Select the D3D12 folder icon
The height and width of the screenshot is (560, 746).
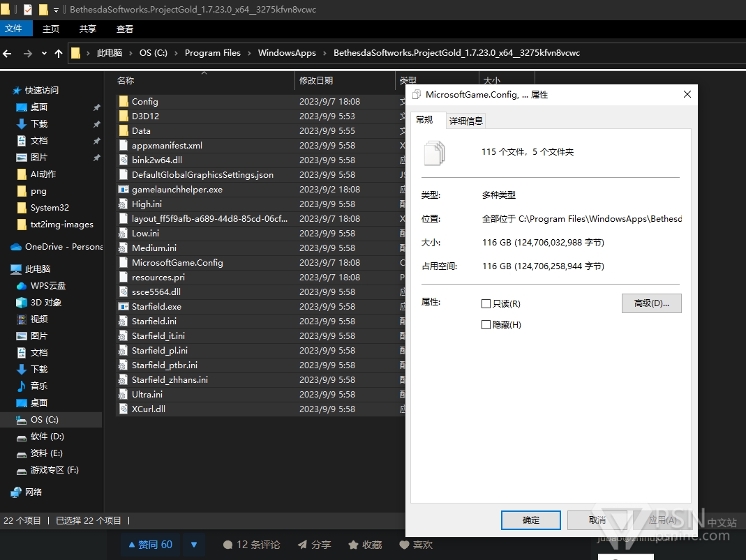coord(124,116)
